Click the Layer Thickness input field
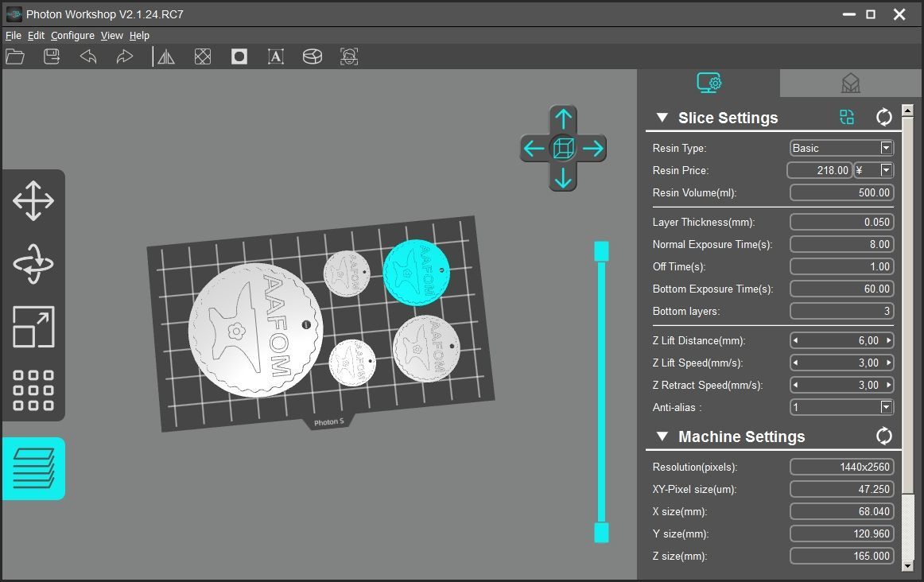924x582 pixels. (x=841, y=222)
